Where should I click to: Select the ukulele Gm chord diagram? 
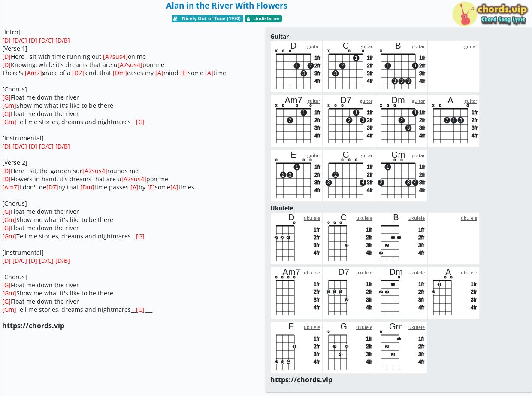point(401,347)
